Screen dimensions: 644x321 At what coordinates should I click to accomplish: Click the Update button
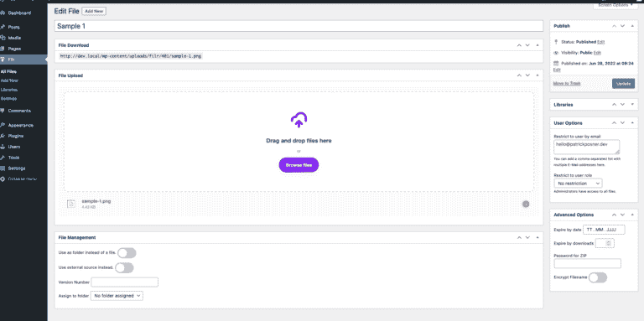(x=623, y=83)
